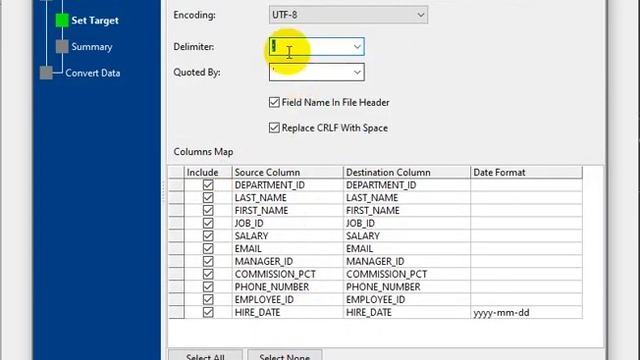Screen dimensions: 640x360
Task: Select Destination Column cell EMAIL
Action: click(x=407, y=249)
